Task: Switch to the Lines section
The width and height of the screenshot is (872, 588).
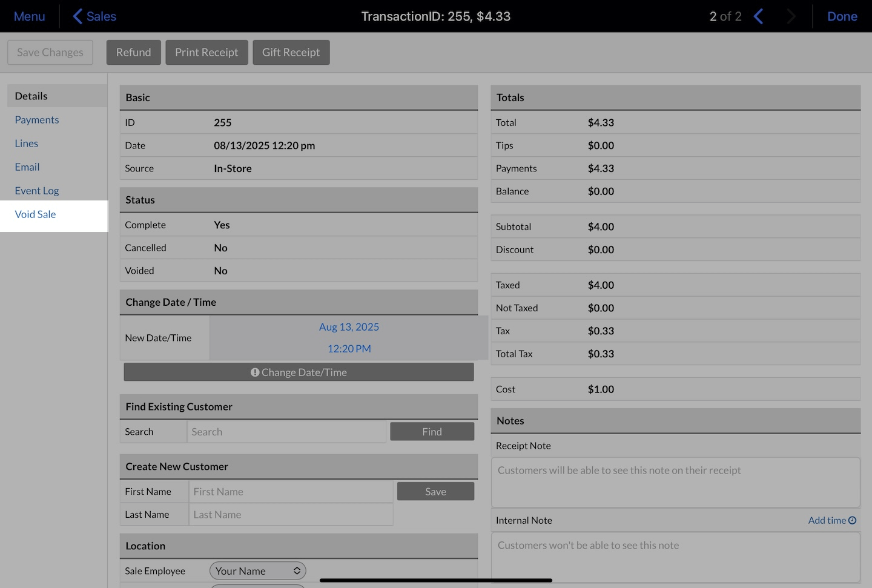Action: pos(27,144)
